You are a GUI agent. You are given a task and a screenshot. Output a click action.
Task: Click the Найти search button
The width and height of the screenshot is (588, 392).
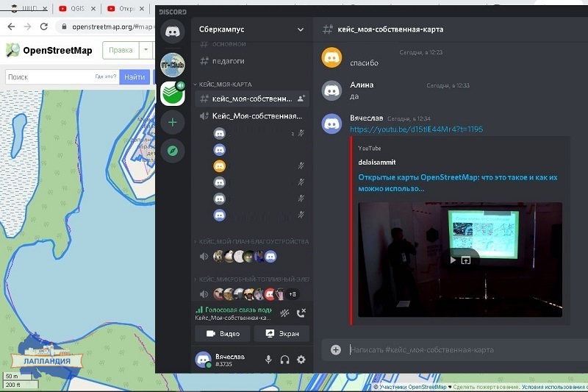pyautogui.click(x=135, y=77)
